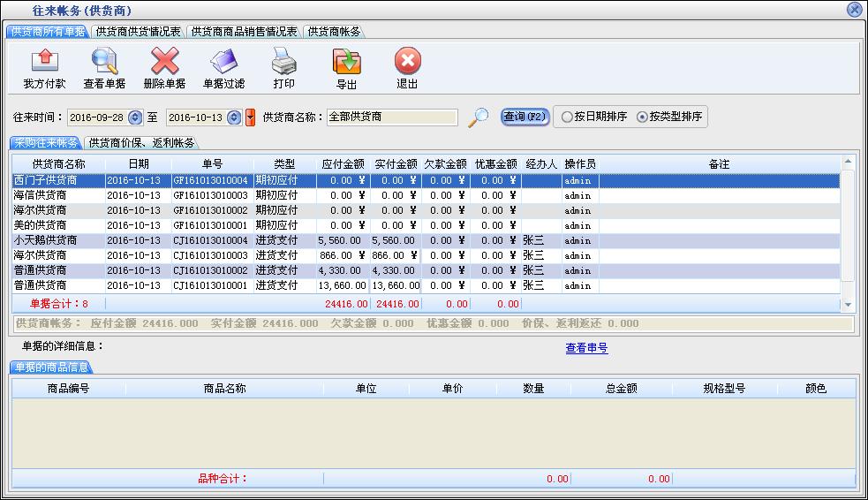The height and width of the screenshot is (500, 868).
Task: Click the 导出 export icon
Action: pyautogui.click(x=346, y=62)
